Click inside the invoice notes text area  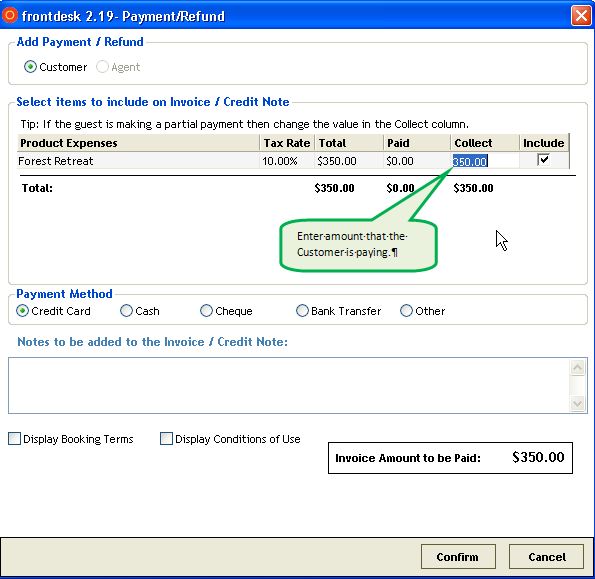coord(288,385)
